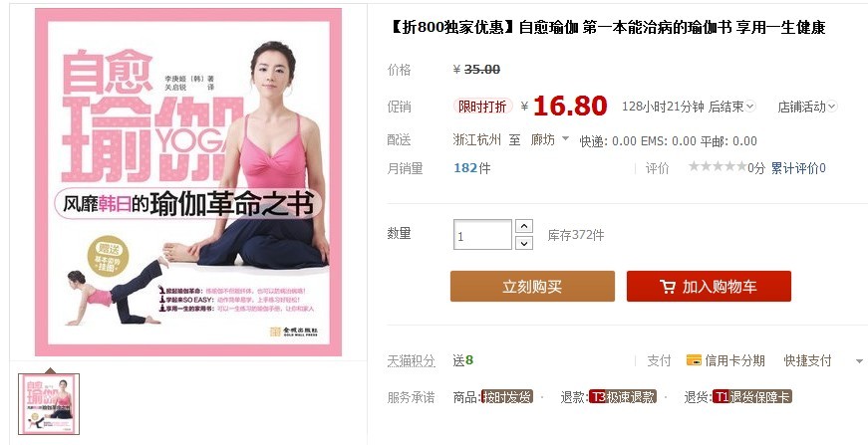This screenshot has height=445, width=868.
Task: Click the credit card installment icon
Action: coord(694,360)
